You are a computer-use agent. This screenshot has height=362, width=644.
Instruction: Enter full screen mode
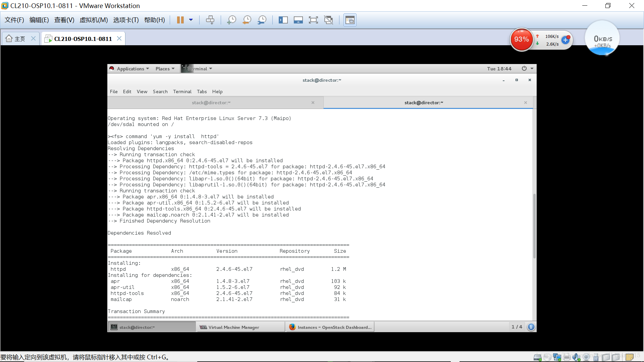tap(313, 20)
